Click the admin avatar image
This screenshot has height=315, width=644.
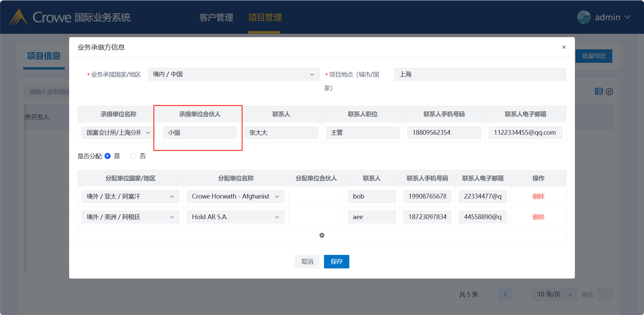tap(584, 17)
